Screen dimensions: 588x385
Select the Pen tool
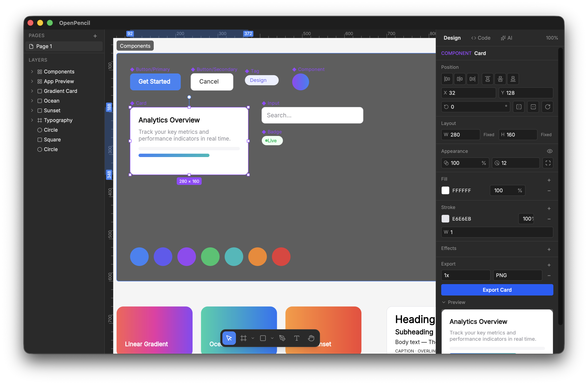click(x=282, y=338)
